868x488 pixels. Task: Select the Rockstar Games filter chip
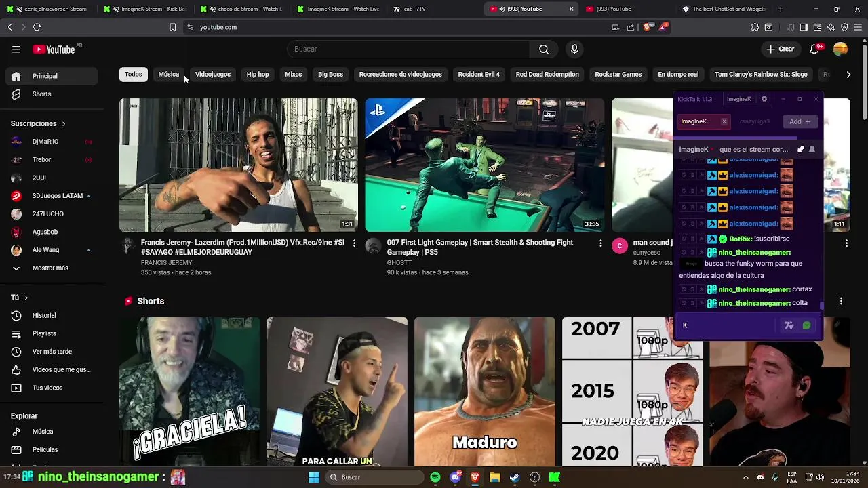click(618, 75)
